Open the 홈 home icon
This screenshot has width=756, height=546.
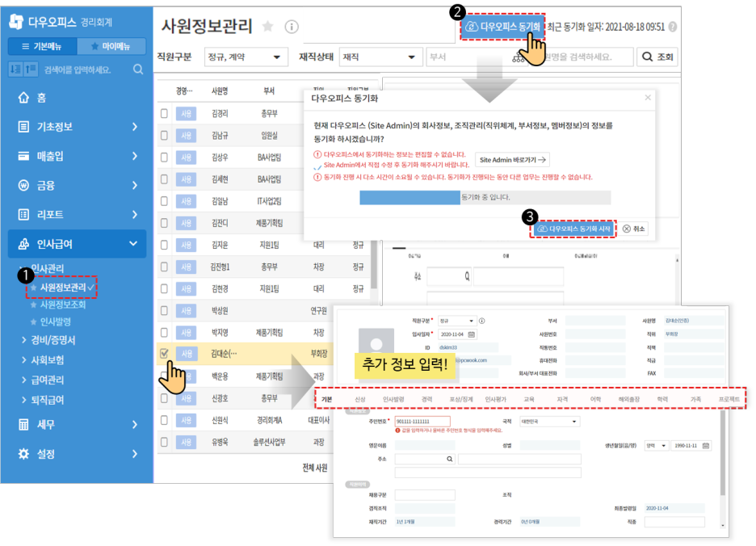point(23,98)
